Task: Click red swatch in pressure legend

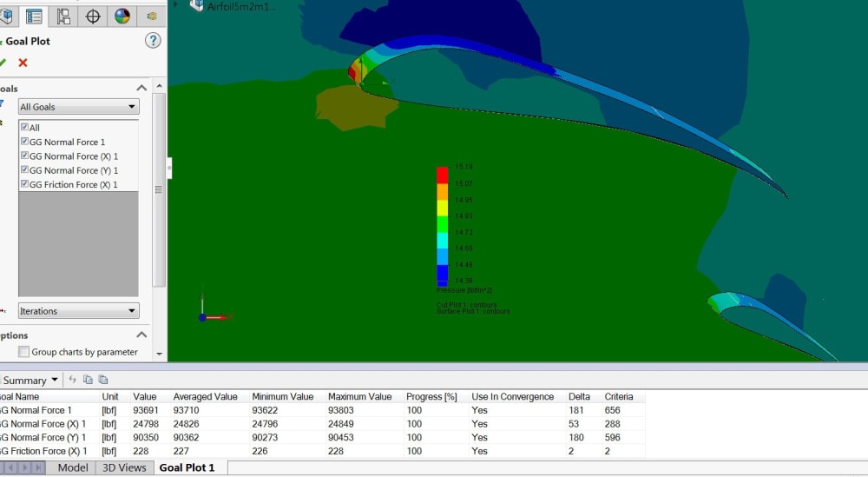Action: 443,175
